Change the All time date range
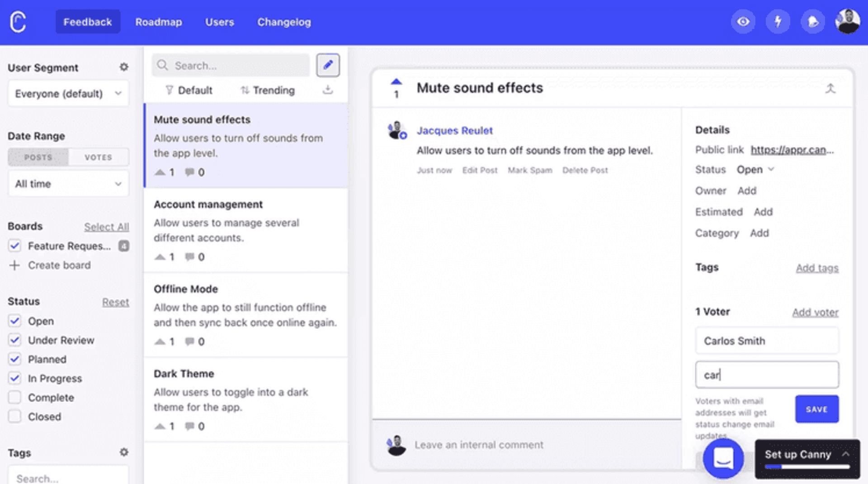Image resolution: width=868 pixels, height=484 pixels. (x=68, y=184)
